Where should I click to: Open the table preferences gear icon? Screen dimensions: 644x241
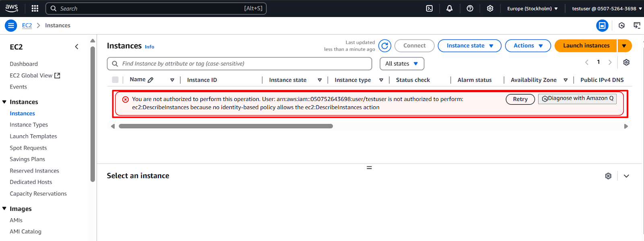coord(626,62)
